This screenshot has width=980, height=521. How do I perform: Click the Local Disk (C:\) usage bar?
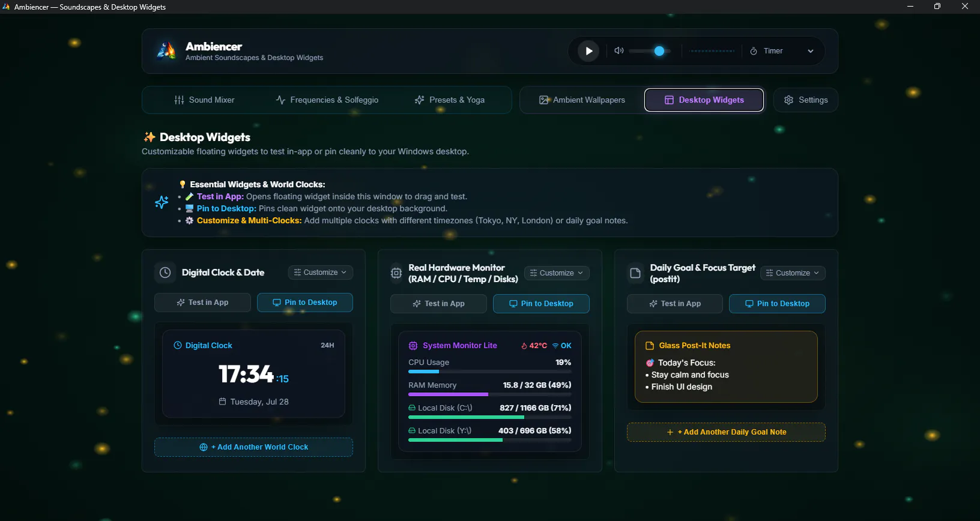(x=490, y=417)
